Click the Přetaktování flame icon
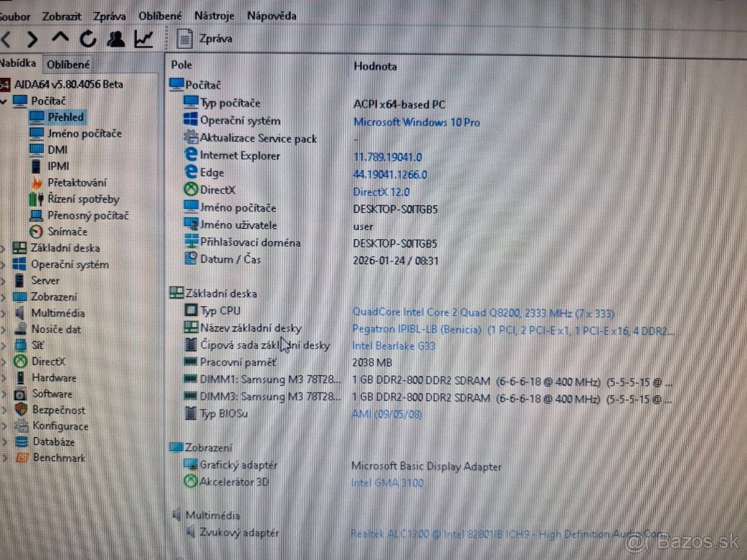 tap(36, 182)
